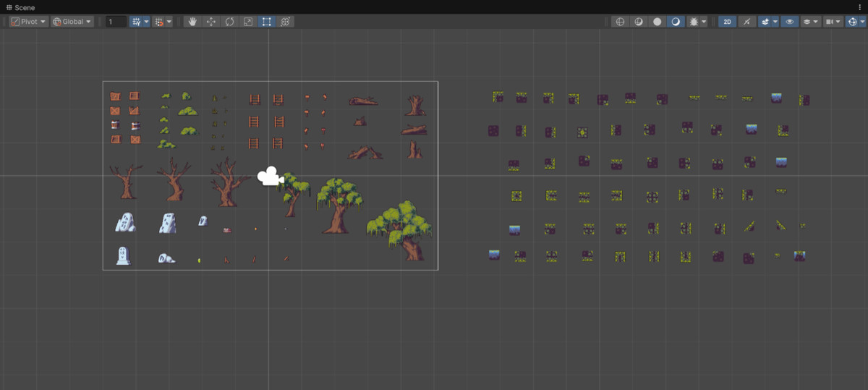Open the Global handle rotation dropdown
The height and width of the screenshot is (390, 868).
[x=72, y=22]
